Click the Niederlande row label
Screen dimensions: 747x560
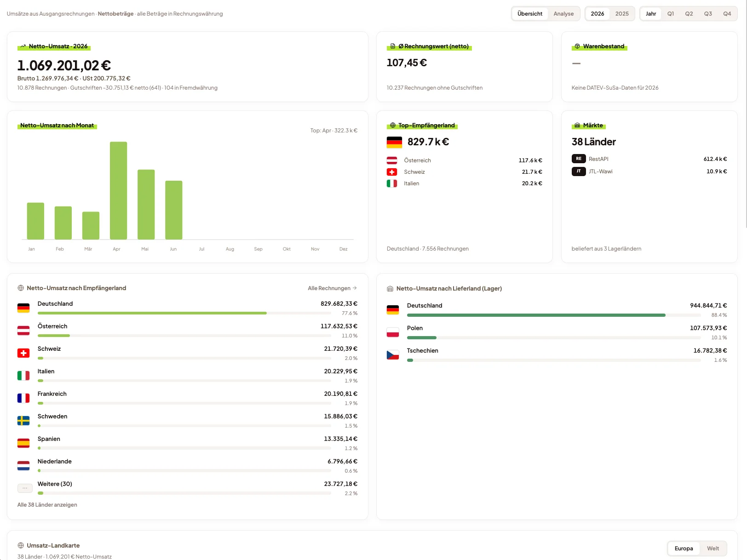(55, 462)
